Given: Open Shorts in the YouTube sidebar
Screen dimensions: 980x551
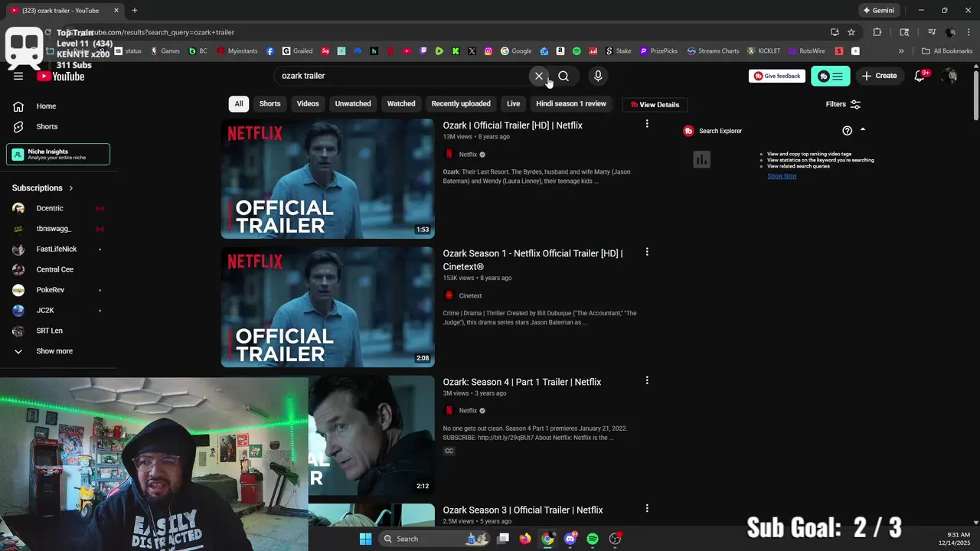Looking at the screenshot, I should pos(58,126).
